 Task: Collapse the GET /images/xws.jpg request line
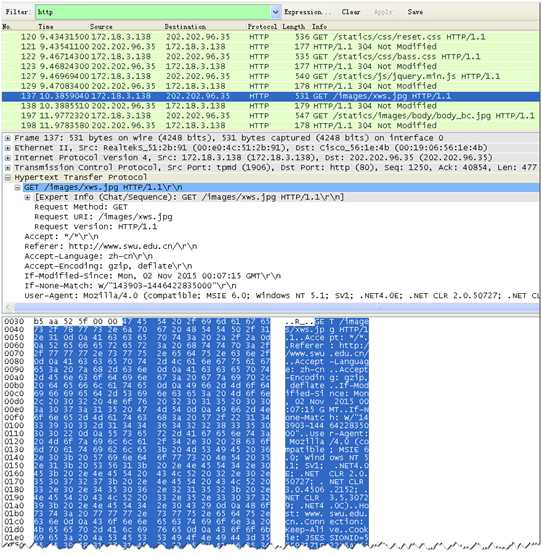click(x=17, y=188)
